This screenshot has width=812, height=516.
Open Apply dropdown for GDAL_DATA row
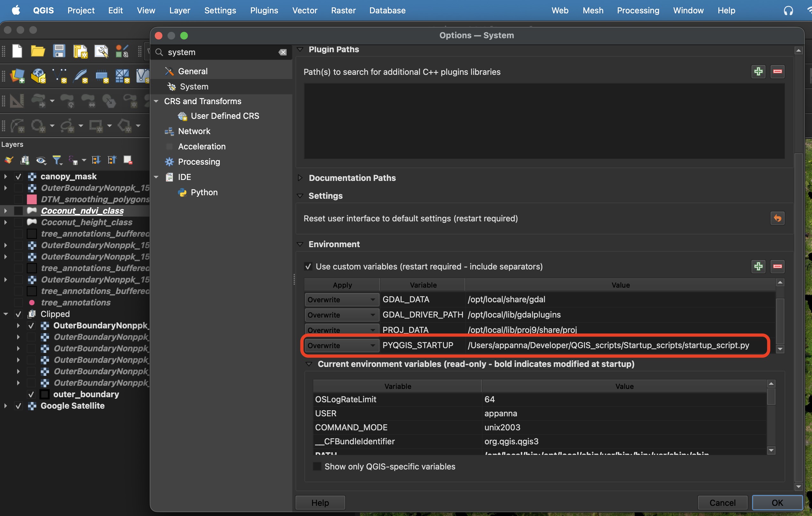pyautogui.click(x=342, y=299)
